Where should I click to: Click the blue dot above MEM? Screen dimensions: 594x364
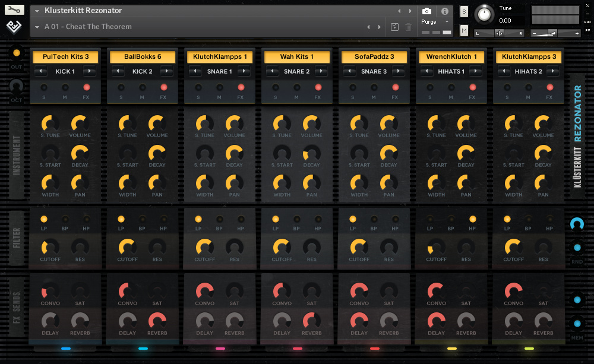(x=577, y=300)
